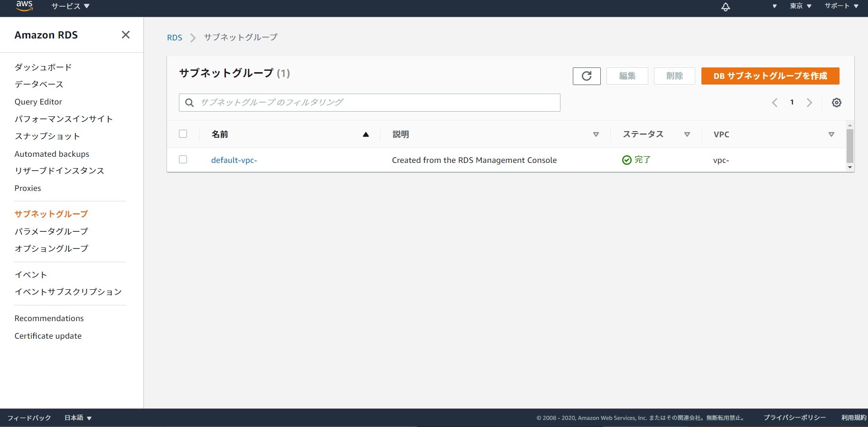Sort ascending by 名前 column arrow
The image size is (868, 427).
click(x=366, y=134)
